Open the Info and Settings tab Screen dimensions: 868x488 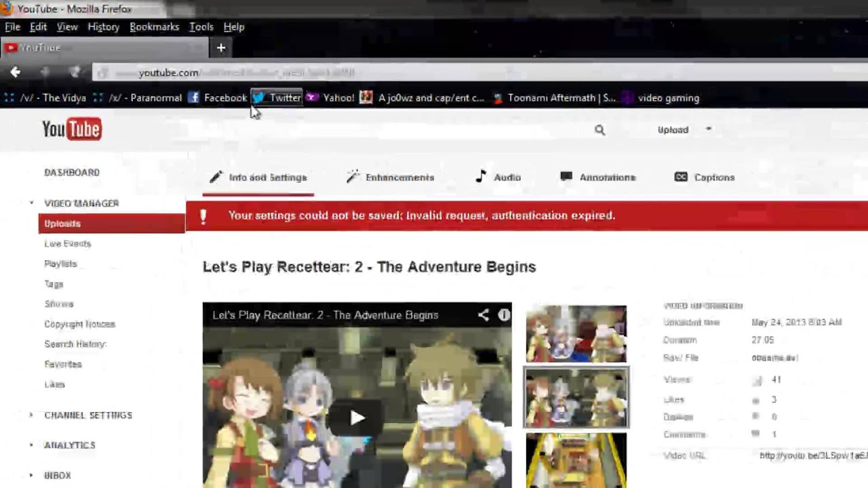[x=258, y=178]
